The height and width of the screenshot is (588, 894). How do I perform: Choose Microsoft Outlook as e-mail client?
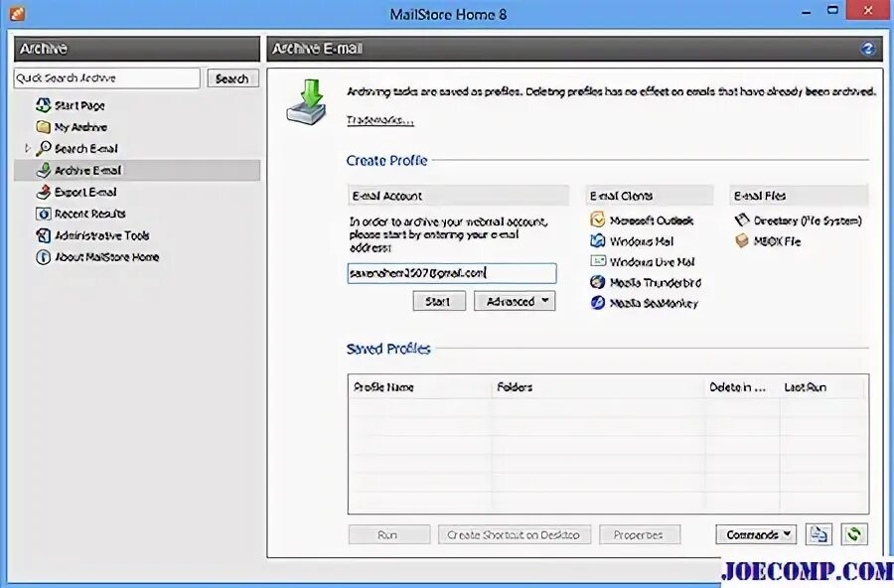tap(651, 220)
